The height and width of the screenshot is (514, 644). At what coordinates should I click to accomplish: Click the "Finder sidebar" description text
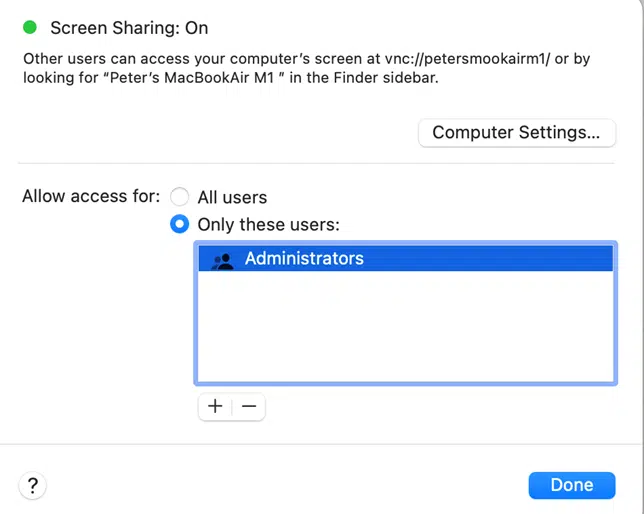[x=386, y=78]
